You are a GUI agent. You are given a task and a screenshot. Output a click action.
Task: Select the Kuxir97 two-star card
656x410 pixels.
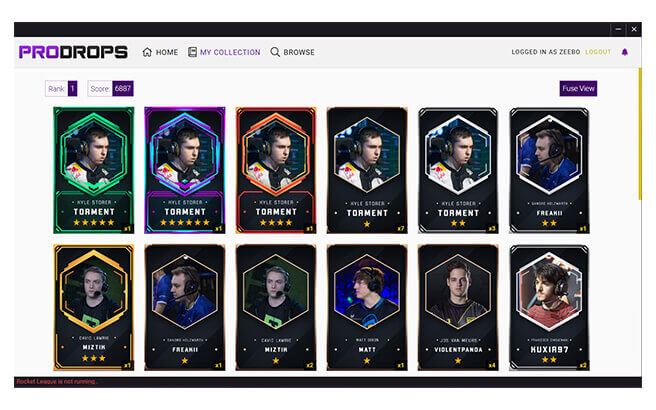coord(549,308)
